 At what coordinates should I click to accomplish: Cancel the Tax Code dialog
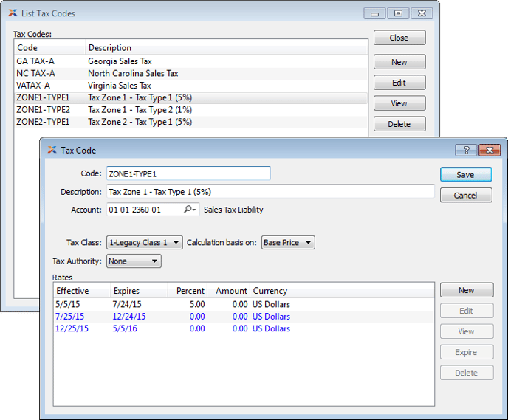[x=465, y=196]
